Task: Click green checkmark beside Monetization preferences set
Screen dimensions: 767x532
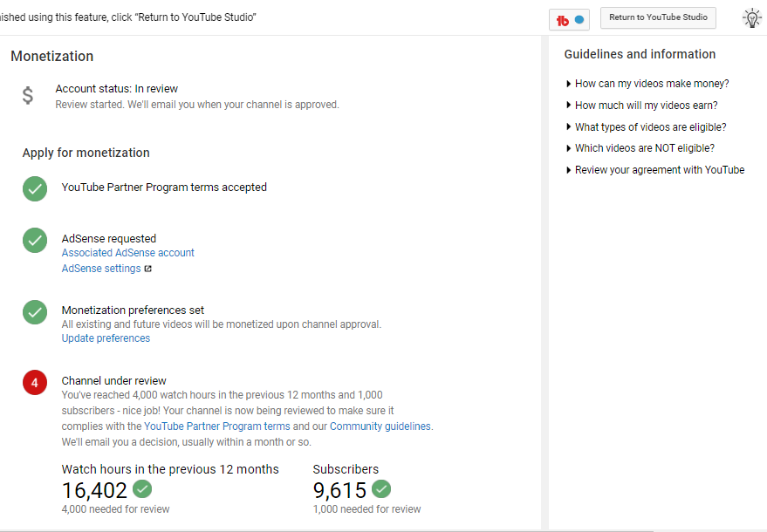Action: click(35, 312)
